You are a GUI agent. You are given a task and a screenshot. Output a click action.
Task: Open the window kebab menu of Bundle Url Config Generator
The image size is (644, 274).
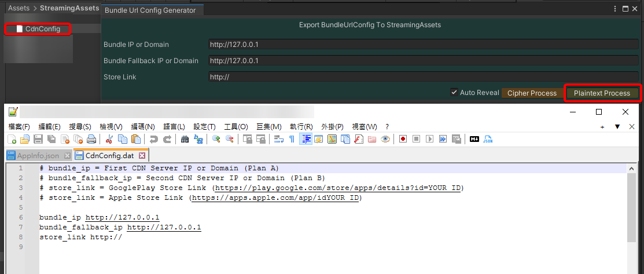pyautogui.click(x=615, y=9)
